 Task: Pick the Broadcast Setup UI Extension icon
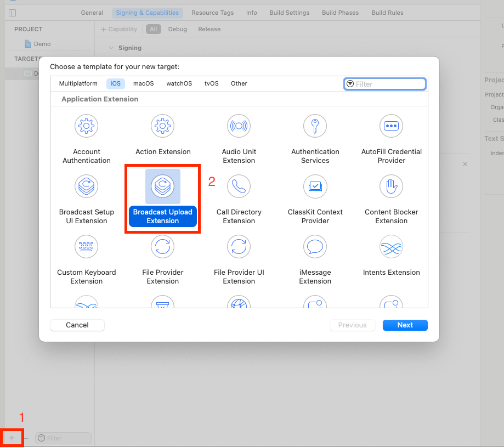coord(87,186)
